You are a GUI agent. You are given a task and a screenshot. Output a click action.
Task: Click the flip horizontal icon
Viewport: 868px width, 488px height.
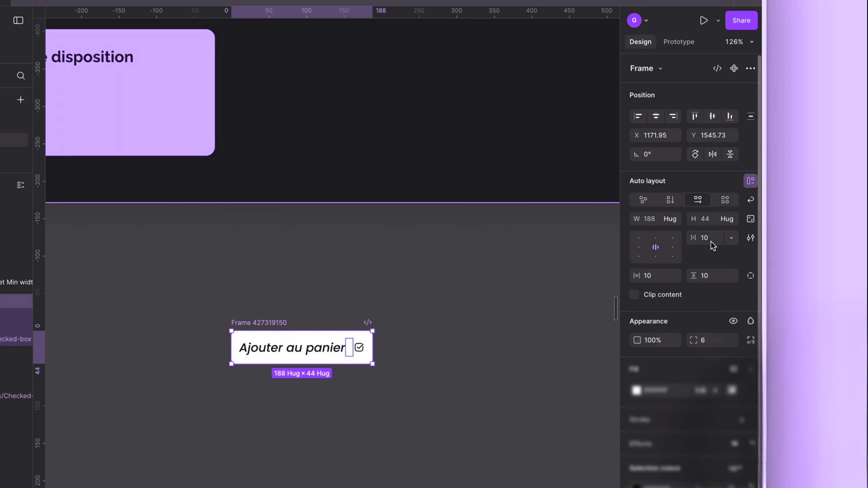[712, 154]
